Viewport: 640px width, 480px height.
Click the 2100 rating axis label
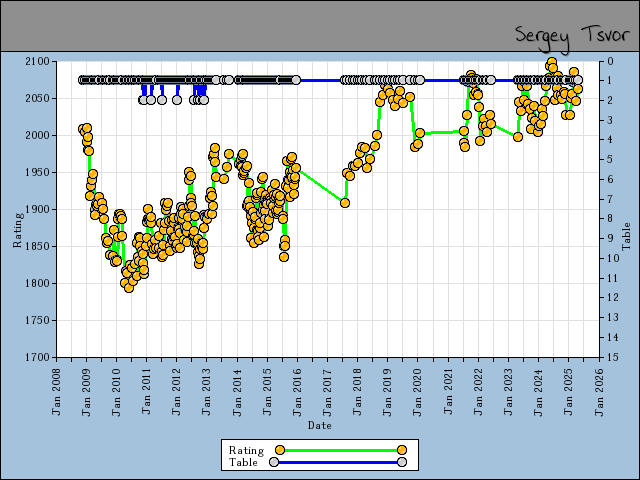pos(37,62)
